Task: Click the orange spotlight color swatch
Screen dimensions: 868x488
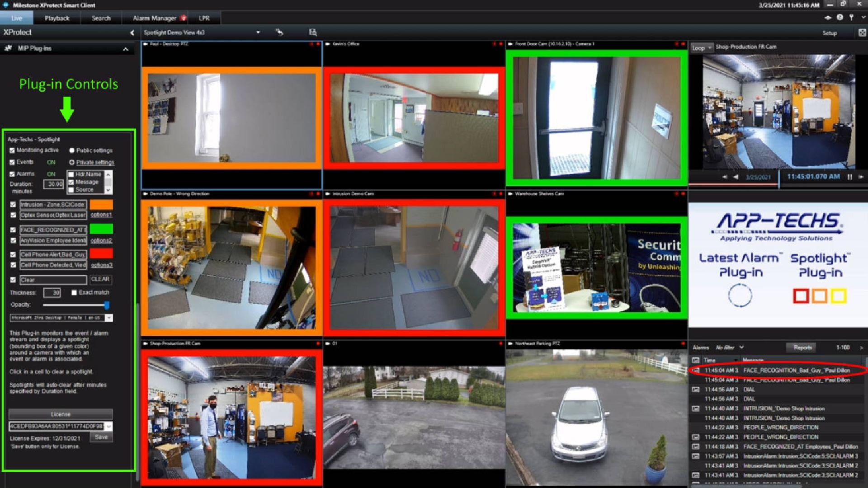Action: [101, 204]
